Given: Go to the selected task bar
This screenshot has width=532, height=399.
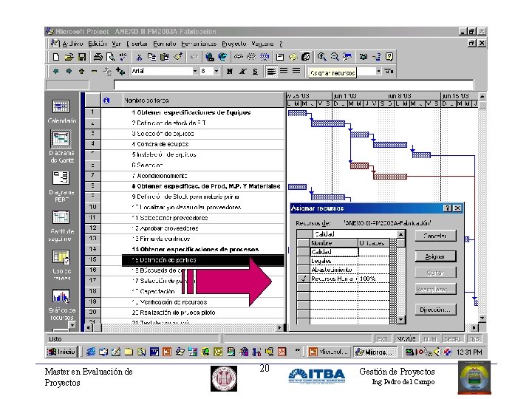Looking at the screenshot, I should pyautogui.click(x=347, y=57).
